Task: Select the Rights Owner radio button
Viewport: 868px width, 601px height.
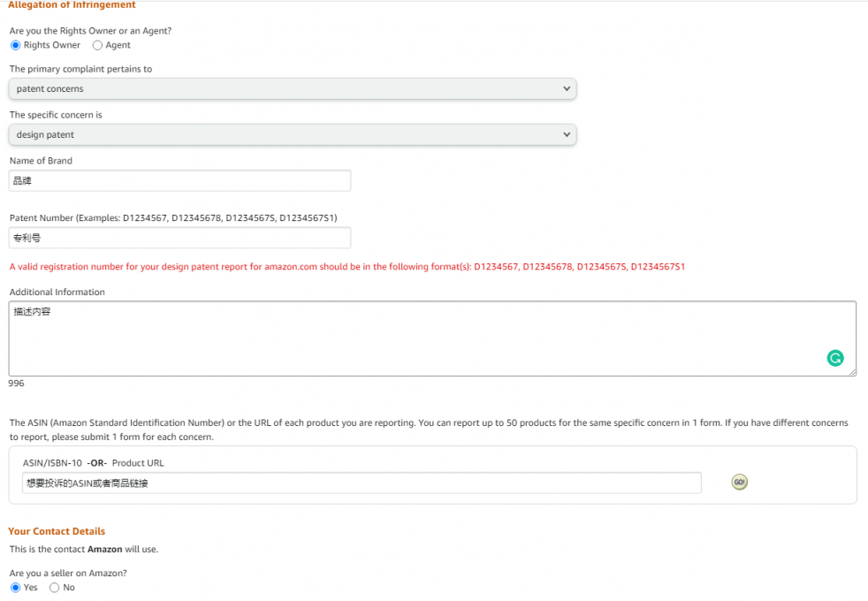Action: click(16, 45)
